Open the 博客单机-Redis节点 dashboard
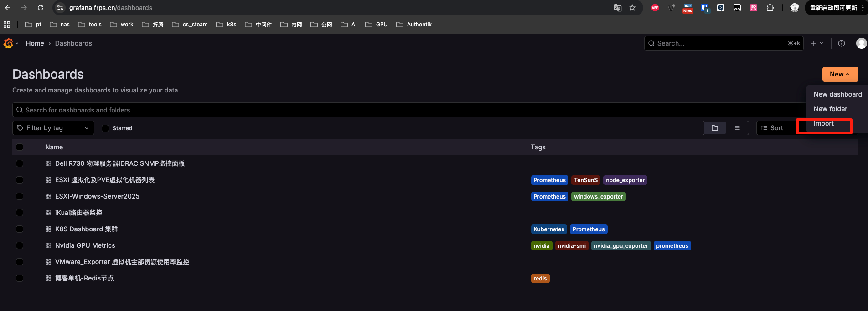Screen dimensions: 868x311 (84, 278)
